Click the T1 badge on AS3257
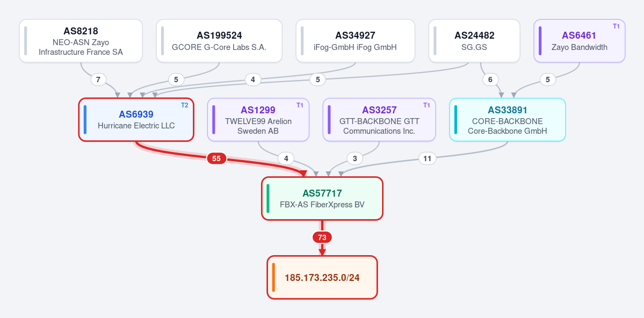The width and height of the screenshot is (644, 318). click(426, 105)
